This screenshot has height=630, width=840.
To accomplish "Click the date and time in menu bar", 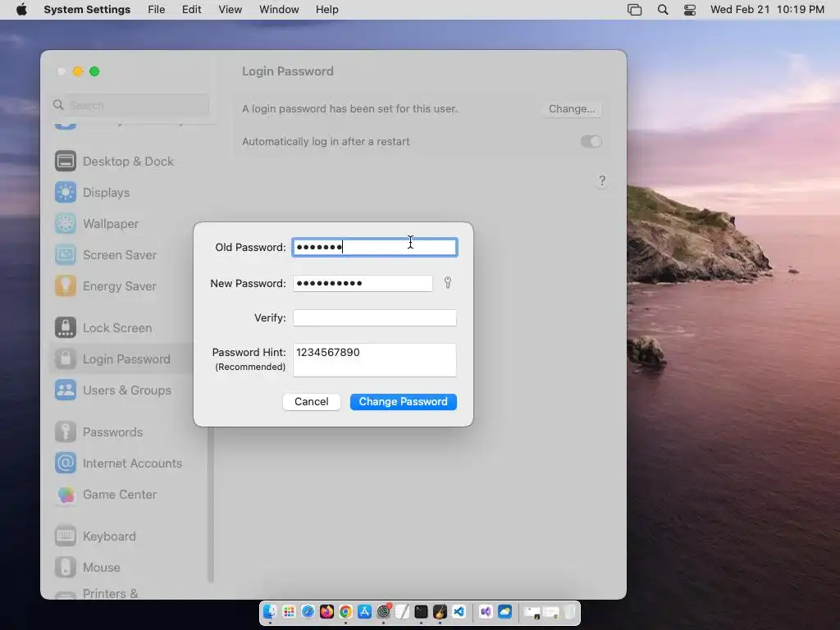I will 767,10.
